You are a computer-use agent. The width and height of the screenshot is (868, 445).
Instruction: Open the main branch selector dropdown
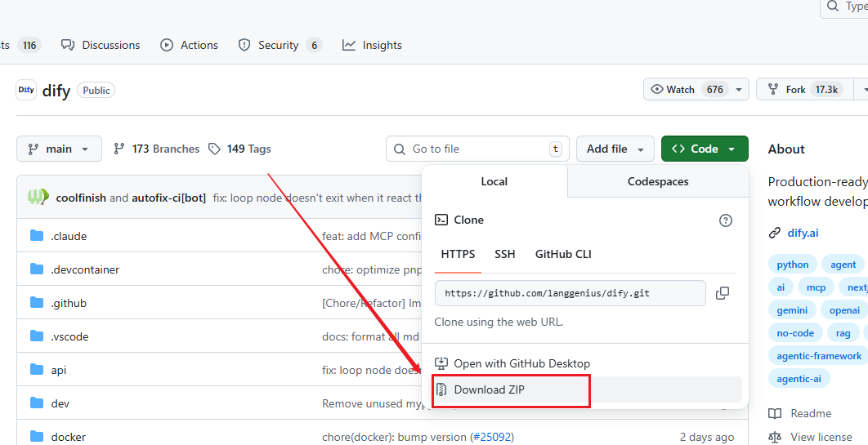59,149
